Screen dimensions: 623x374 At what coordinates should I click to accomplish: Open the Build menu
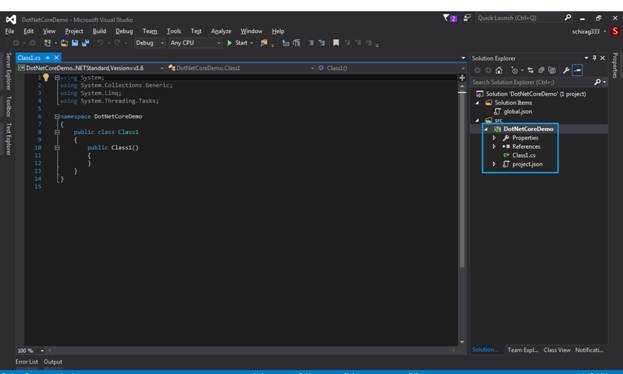[x=99, y=31]
